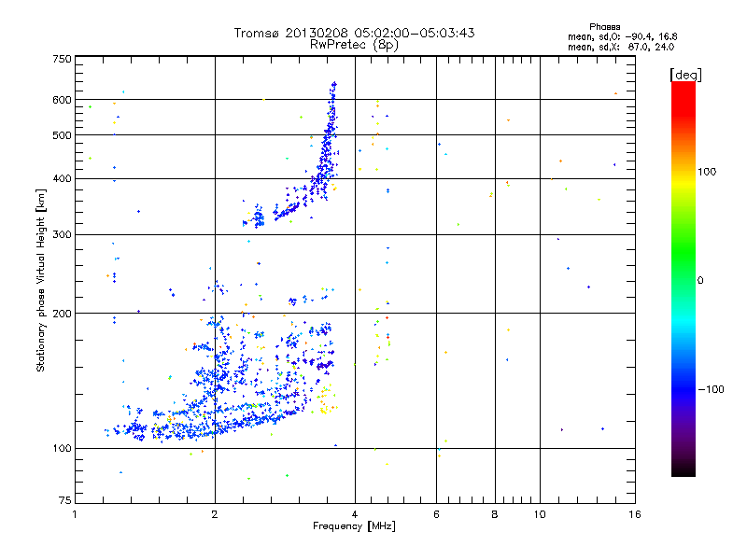This screenshot has width=747, height=560.
Task: Click the y-axis tick label '750'
Action: click(x=62, y=59)
